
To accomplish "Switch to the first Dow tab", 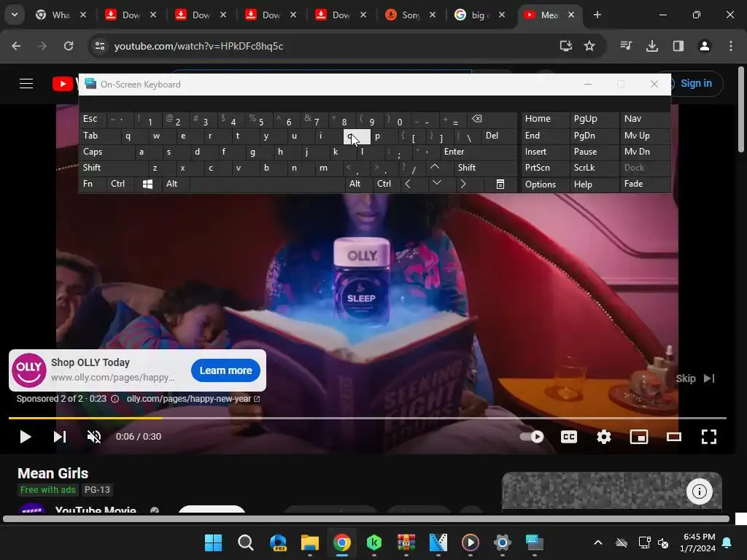I will (x=131, y=15).
